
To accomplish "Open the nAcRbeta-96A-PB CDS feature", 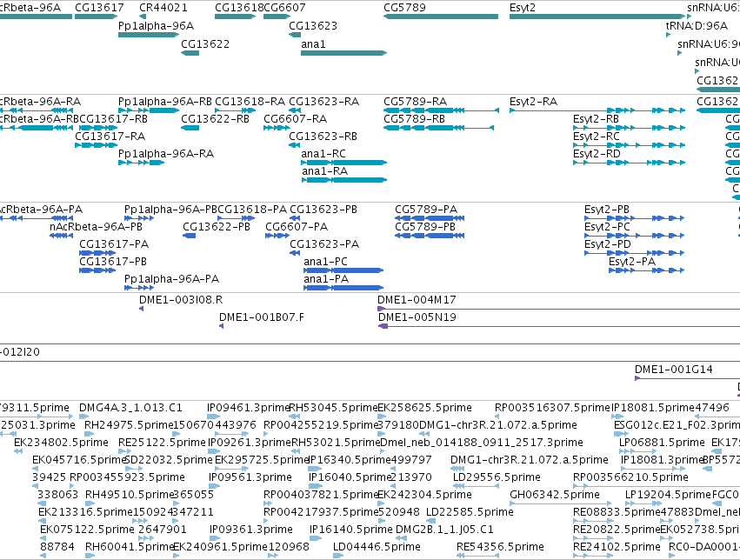I will click(62, 236).
